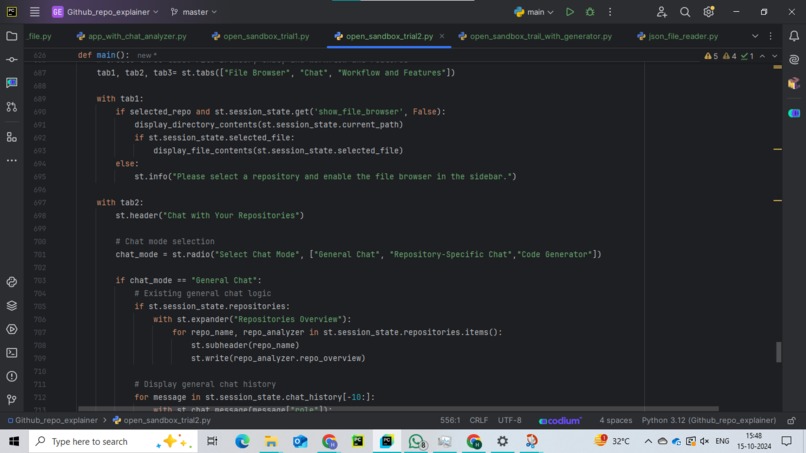Viewport: 806px width, 453px height.
Task: Open Code With Me add-user icon
Action: coord(662,11)
